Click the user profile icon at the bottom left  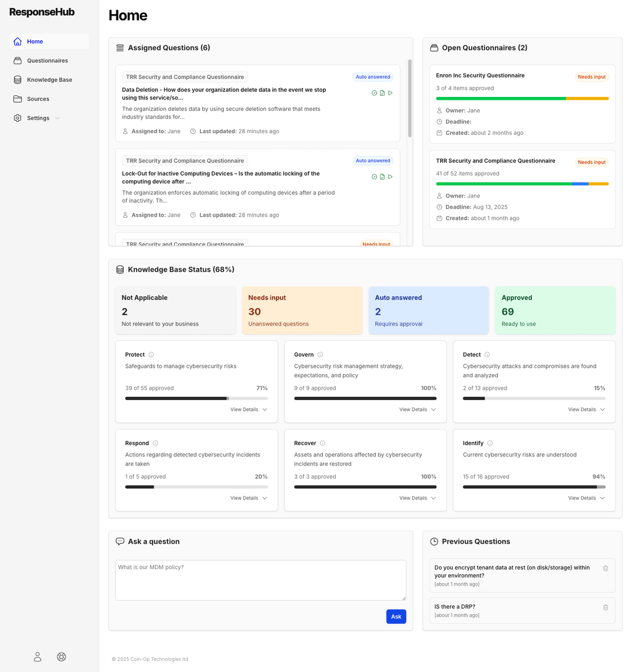point(37,656)
